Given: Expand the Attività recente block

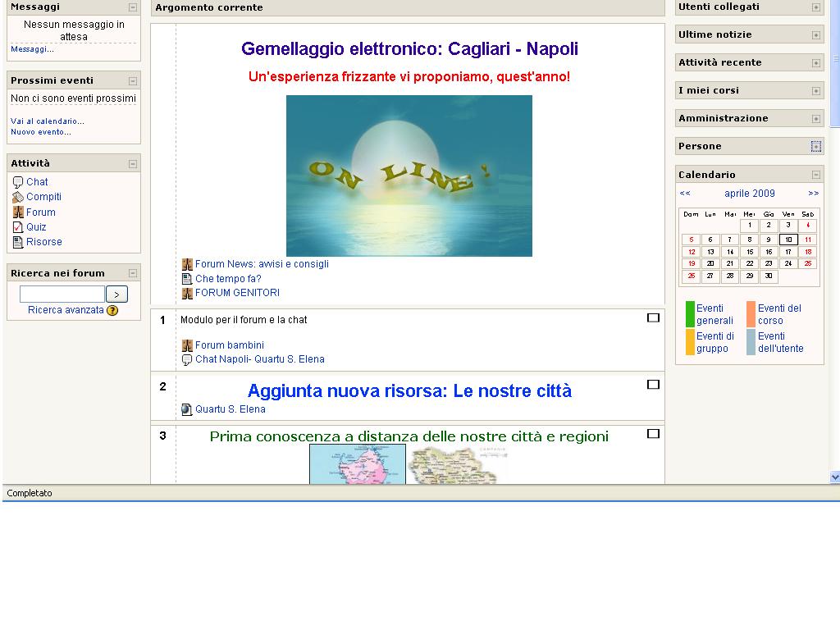Looking at the screenshot, I should [816, 63].
